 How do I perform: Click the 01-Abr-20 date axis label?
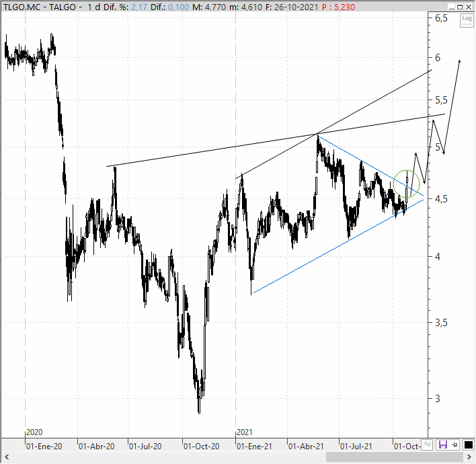pyautogui.click(x=97, y=447)
